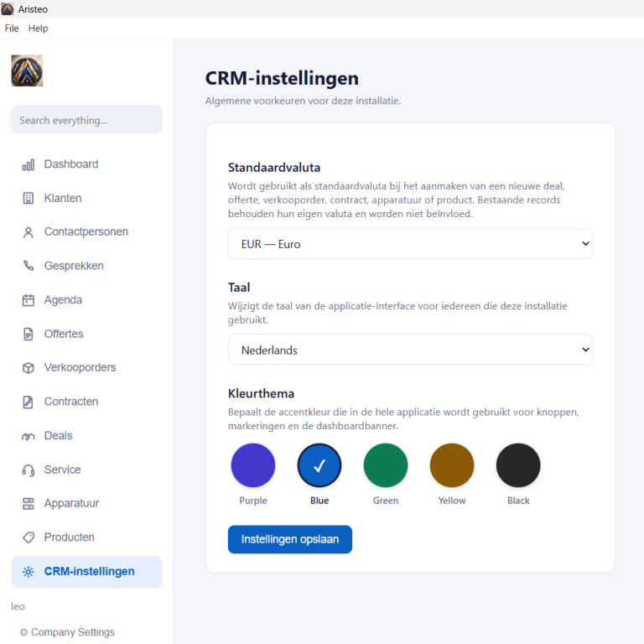Image resolution: width=644 pixels, height=644 pixels.
Task: Open the File menu
Action: 12,29
